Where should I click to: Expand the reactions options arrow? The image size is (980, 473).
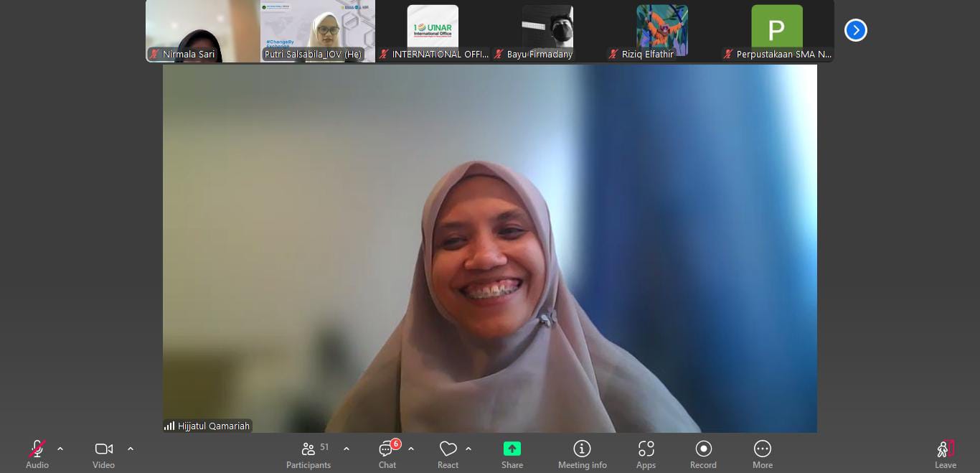click(x=468, y=449)
